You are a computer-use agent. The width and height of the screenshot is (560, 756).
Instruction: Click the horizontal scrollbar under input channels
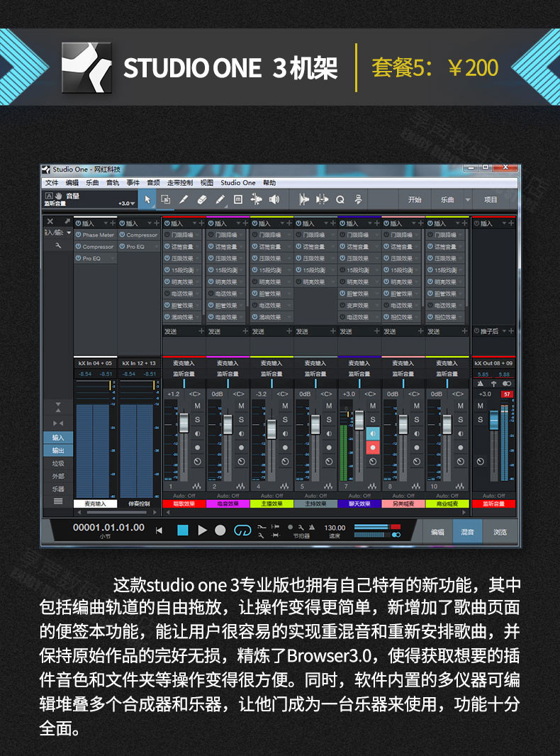pos(117,512)
